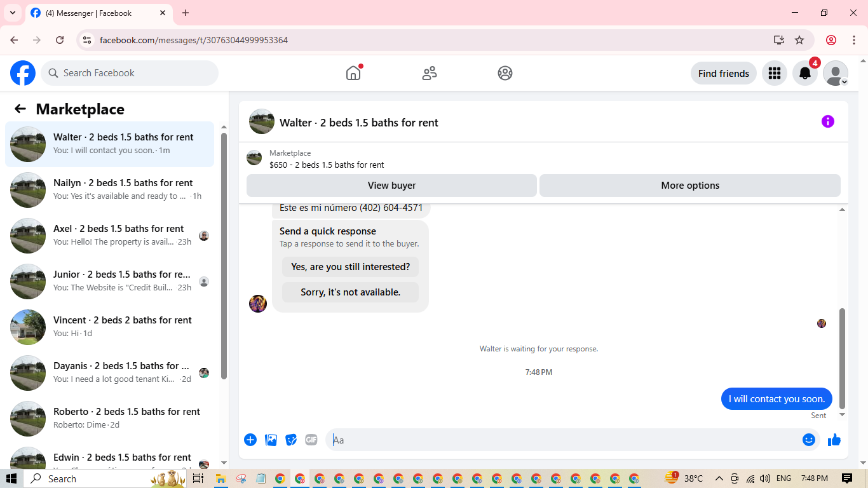This screenshot has height=488, width=868.
Task: Open the Windows Start menu
Action: click(11, 478)
